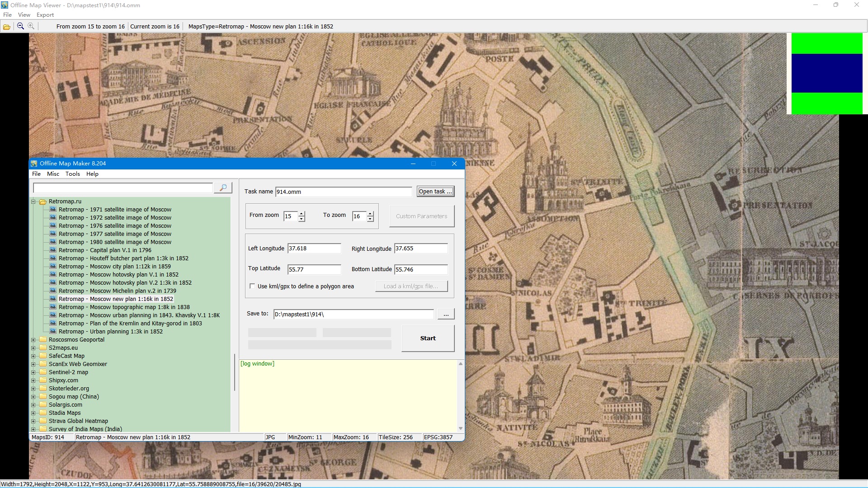Select Retromap - Moscow hotovsky plan V.1 in 1852

click(x=118, y=275)
